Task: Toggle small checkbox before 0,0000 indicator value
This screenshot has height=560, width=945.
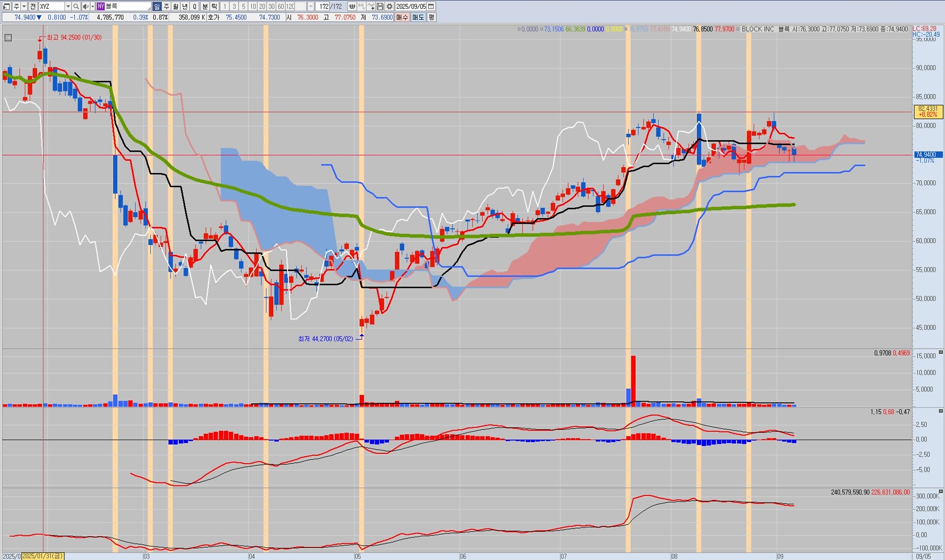Action: 519,30
